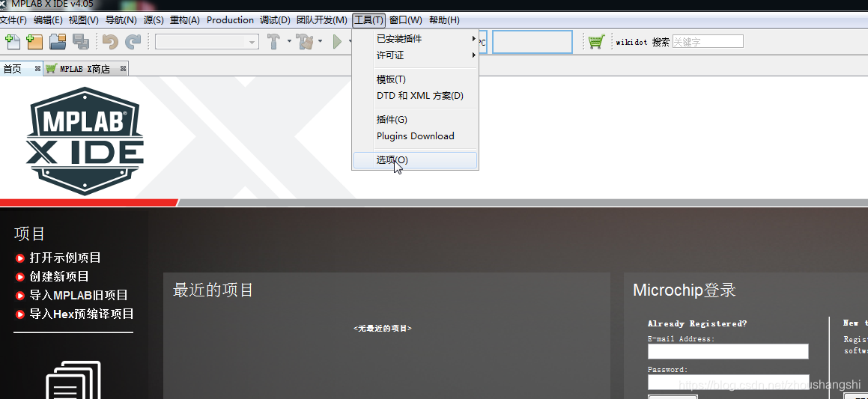Click the Build Project hammer icon
The width and height of the screenshot is (868, 399).
[x=274, y=41]
